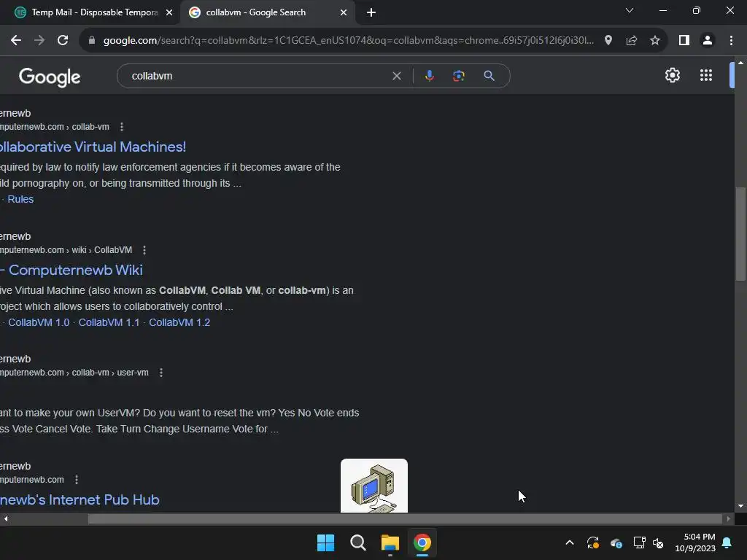This screenshot has height=560, width=747.
Task: Open the OneDrive cloud tray icon
Action: point(616,542)
